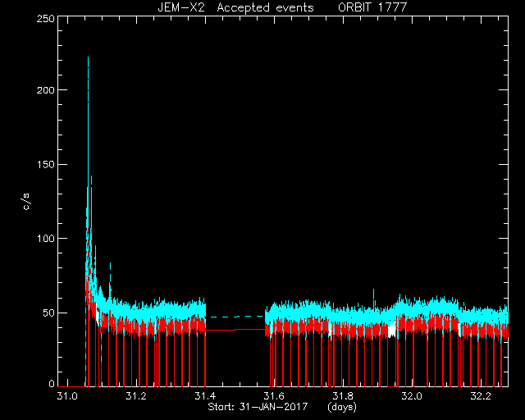Click the 50 y-axis tick label
This screenshot has width=525, height=420.
coord(48,313)
